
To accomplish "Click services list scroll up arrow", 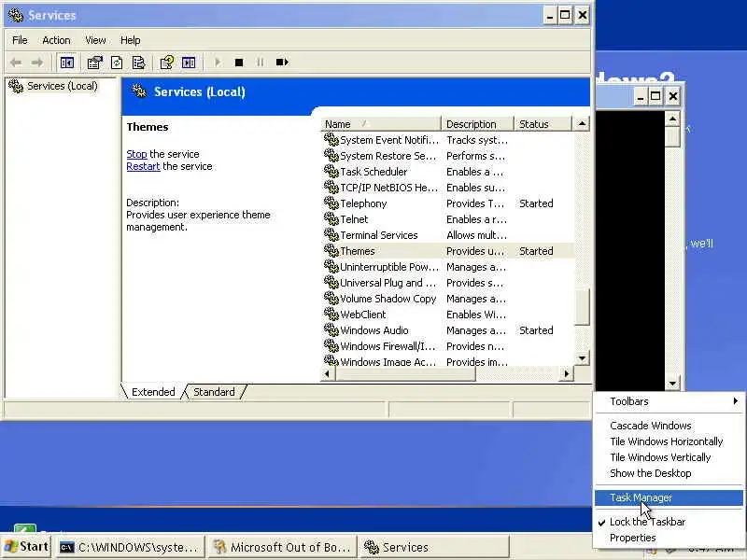I will (582, 124).
